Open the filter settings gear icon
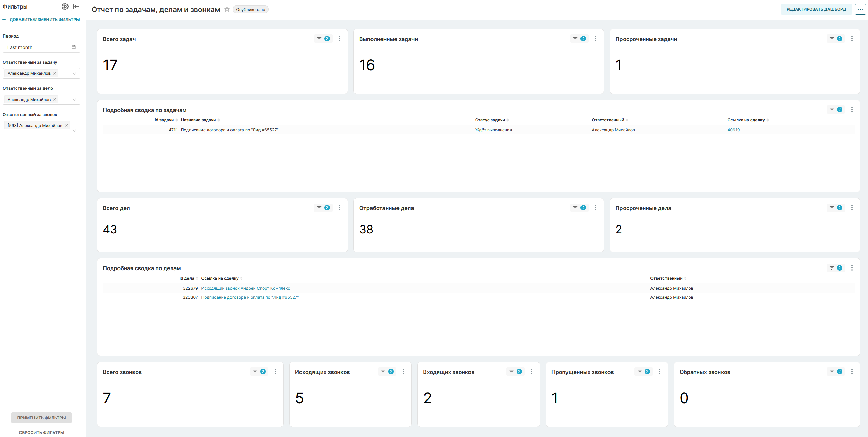The height and width of the screenshot is (437, 868). 65,6
